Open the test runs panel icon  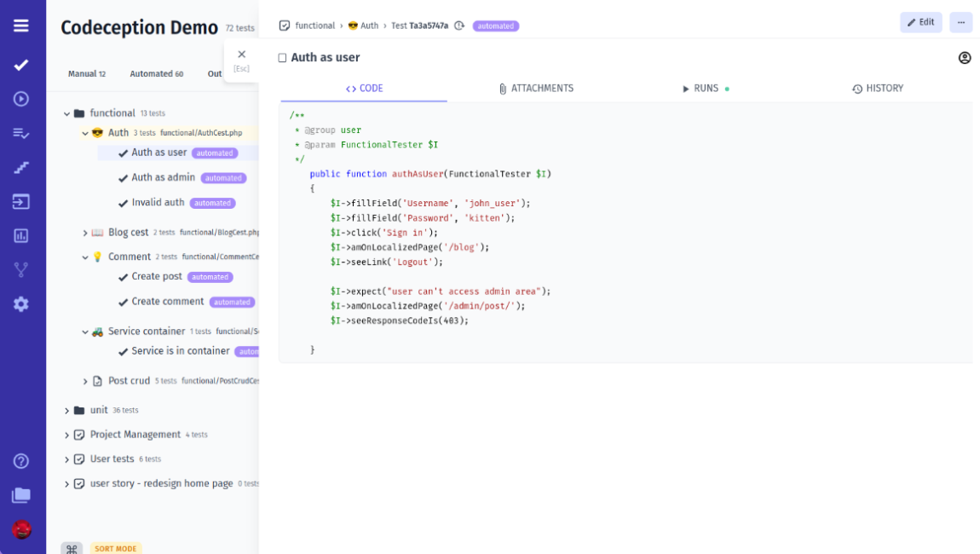point(21,99)
